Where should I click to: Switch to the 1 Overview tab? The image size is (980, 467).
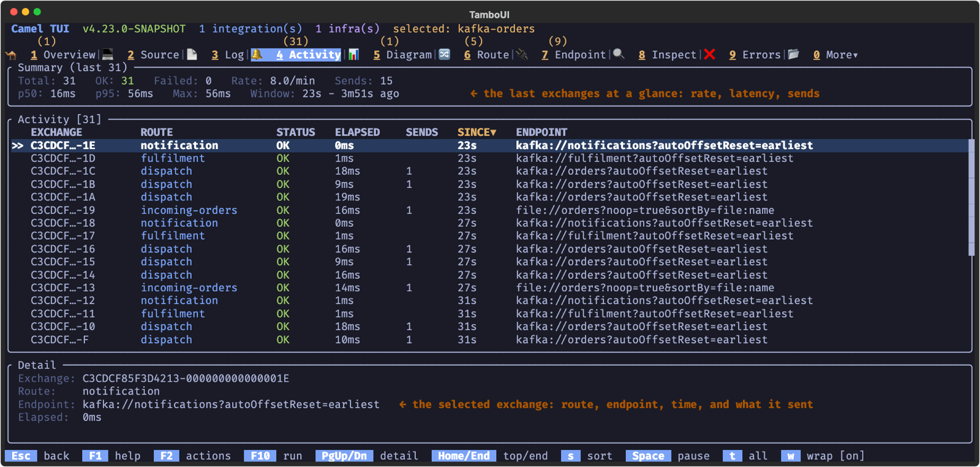pos(63,55)
